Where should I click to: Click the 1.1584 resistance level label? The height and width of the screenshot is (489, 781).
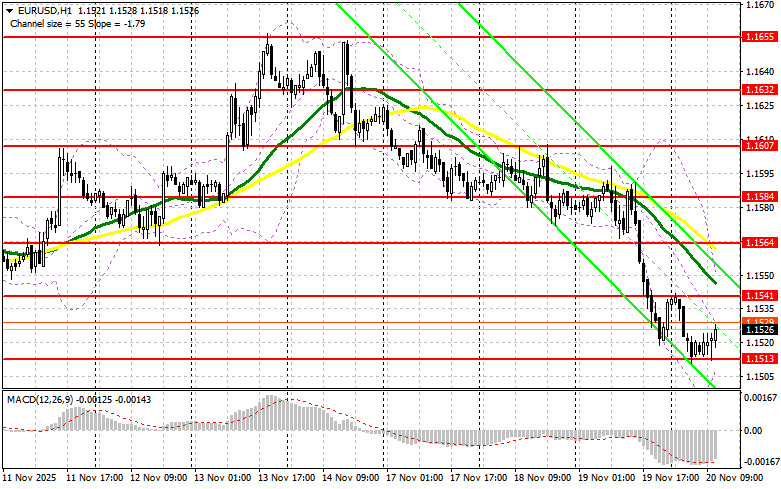point(760,197)
